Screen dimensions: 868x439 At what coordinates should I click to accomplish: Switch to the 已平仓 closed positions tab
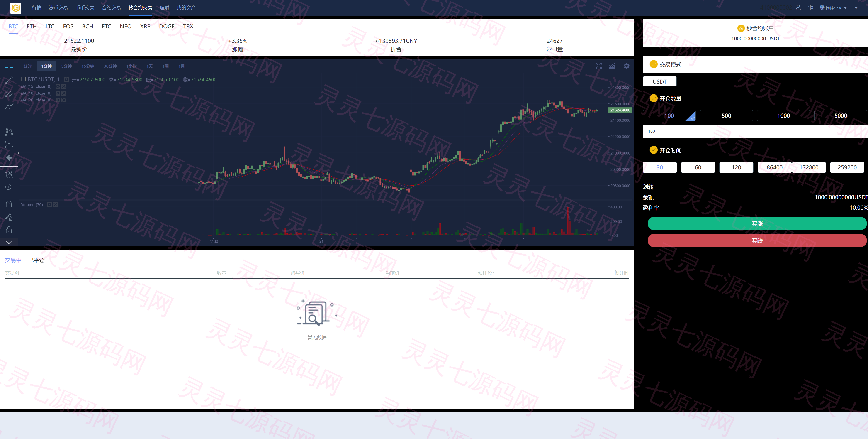coord(36,260)
